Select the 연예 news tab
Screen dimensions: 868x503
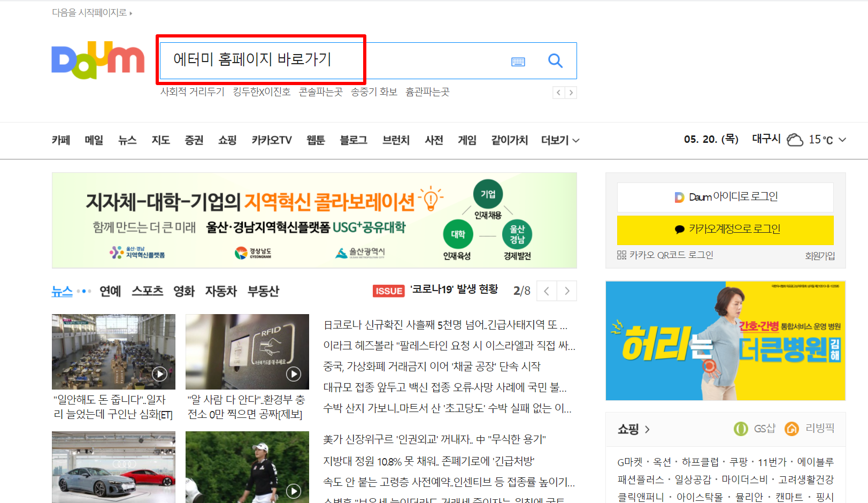pyautogui.click(x=110, y=291)
